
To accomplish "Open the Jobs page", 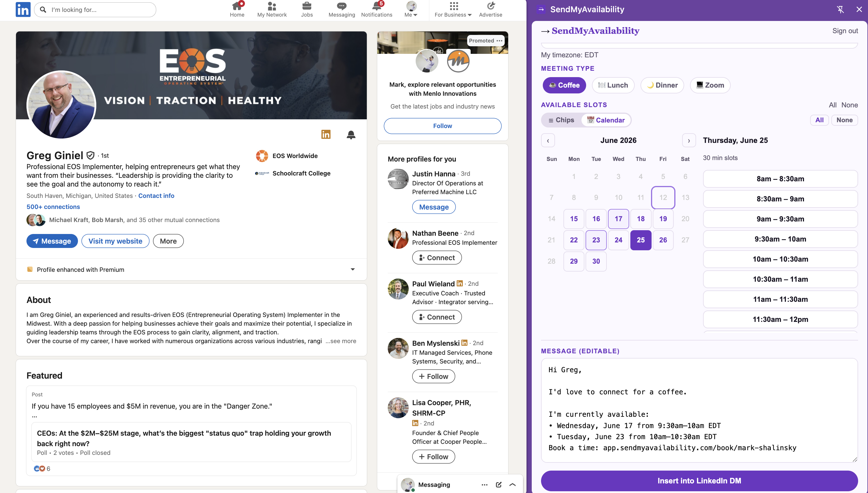I will (x=307, y=10).
